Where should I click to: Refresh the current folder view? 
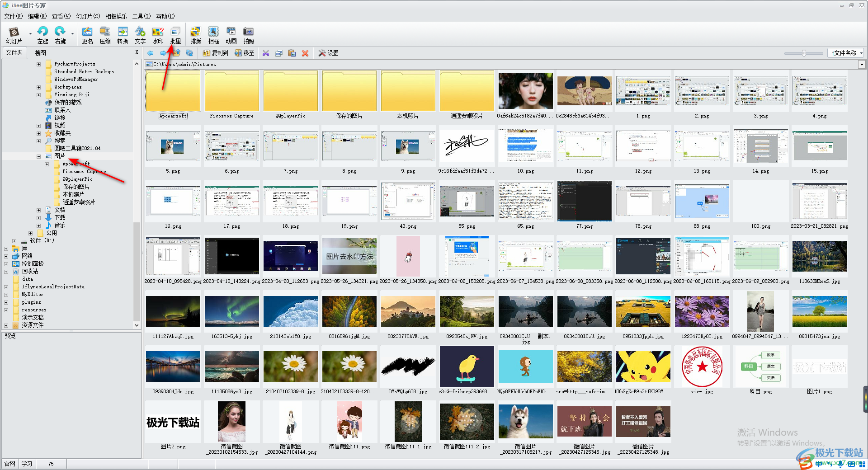pos(189,53)
